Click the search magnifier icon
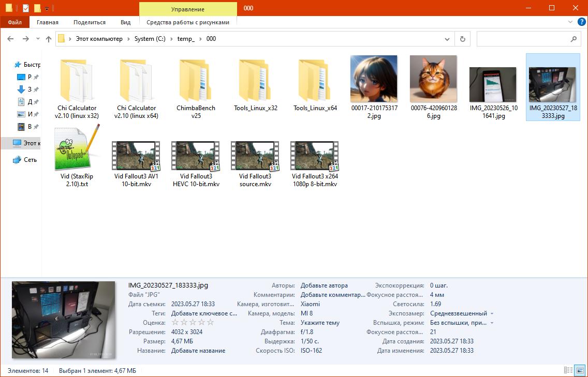The image size is (588, 377). [574, 39]
